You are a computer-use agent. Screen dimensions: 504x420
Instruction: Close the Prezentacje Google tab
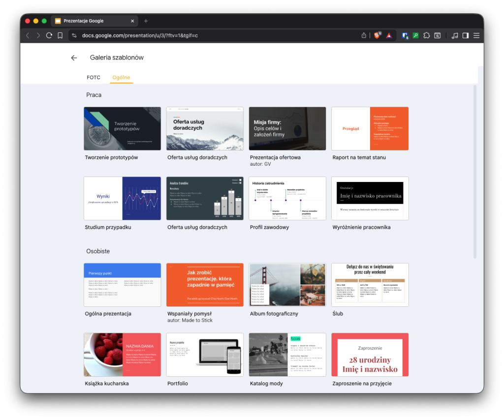point(132,21)
